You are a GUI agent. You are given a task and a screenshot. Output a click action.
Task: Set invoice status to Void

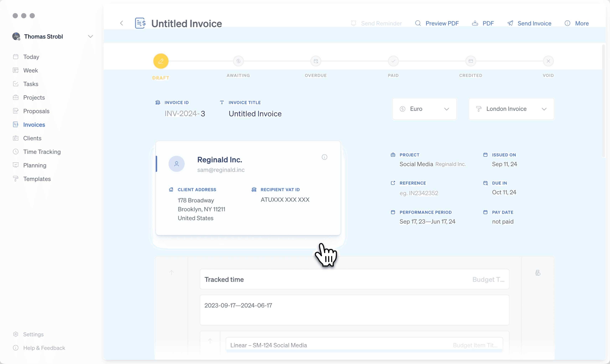548,61
